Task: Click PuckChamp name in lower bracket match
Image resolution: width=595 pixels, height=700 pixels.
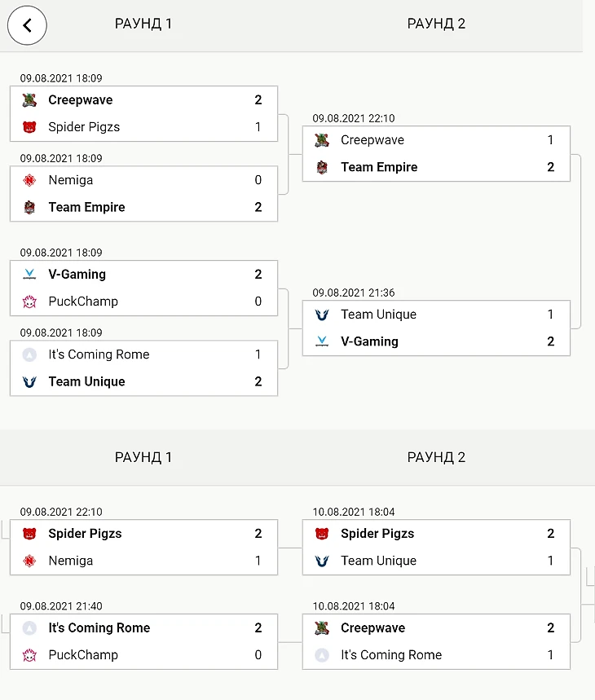Action: (83, 655)
